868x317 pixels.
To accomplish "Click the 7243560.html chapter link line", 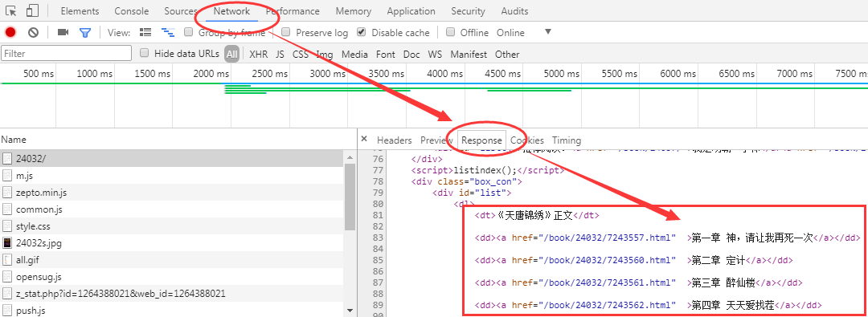I will [634, 260].
